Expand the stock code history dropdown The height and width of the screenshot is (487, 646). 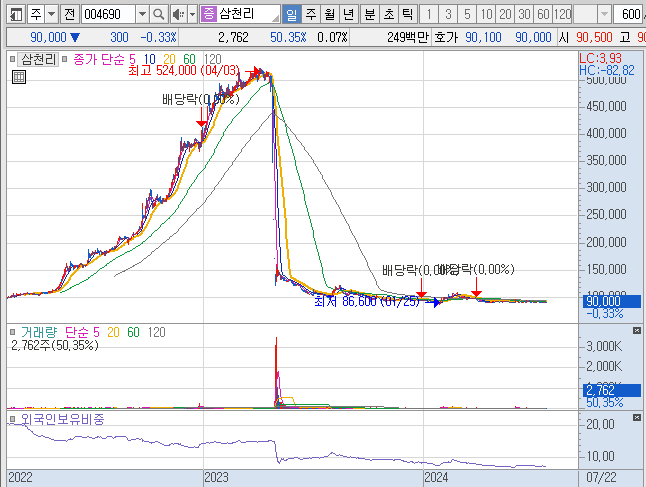coord(142,14)
